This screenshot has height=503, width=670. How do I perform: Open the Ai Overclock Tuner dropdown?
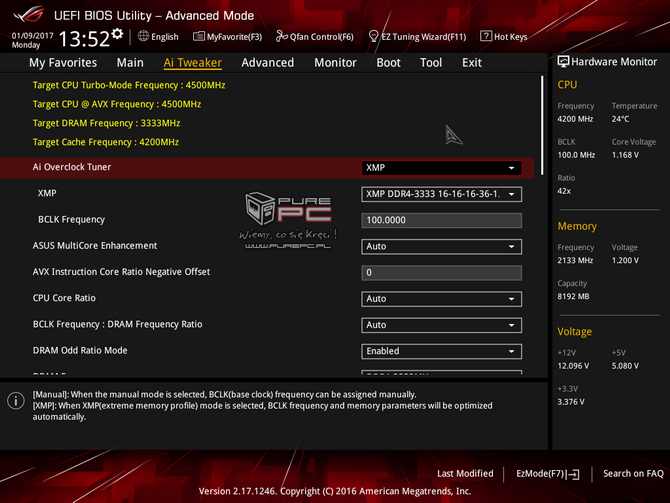pos(441,168)
